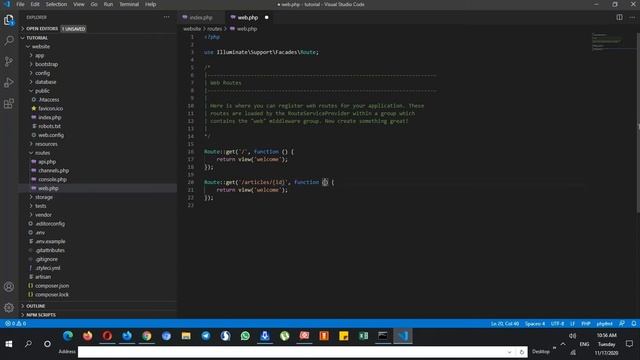Image resolution: width=640 pixels, height=360 pixels.
Task: Click Ln 20, Col 40 in status bar
Action: pyautogui.click(x=505, y=323)
